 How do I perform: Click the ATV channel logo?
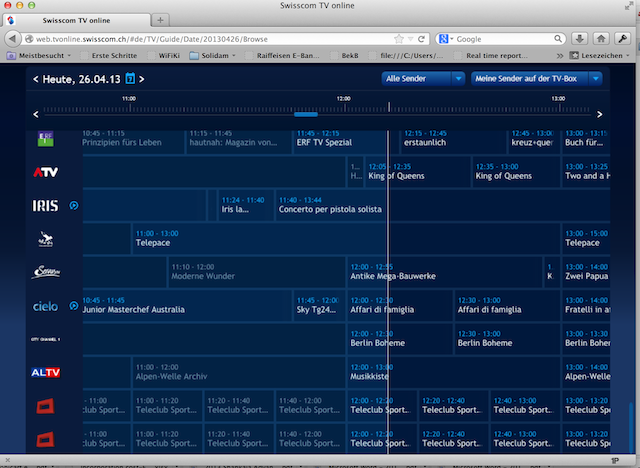point(47,172)
